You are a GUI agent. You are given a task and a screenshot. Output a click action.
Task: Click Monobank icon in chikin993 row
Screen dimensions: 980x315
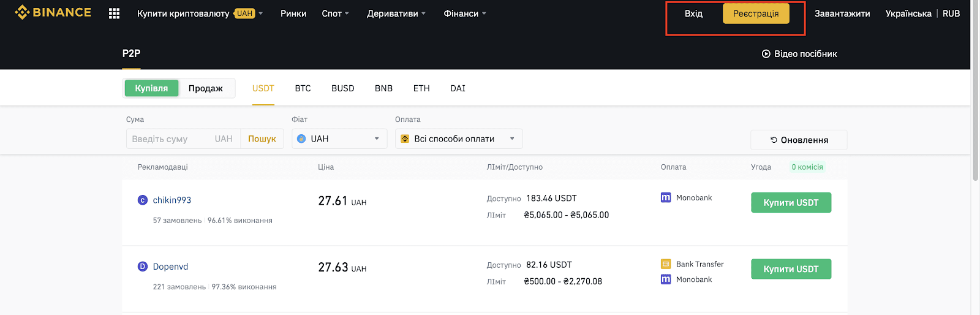(x=666, y=197)
